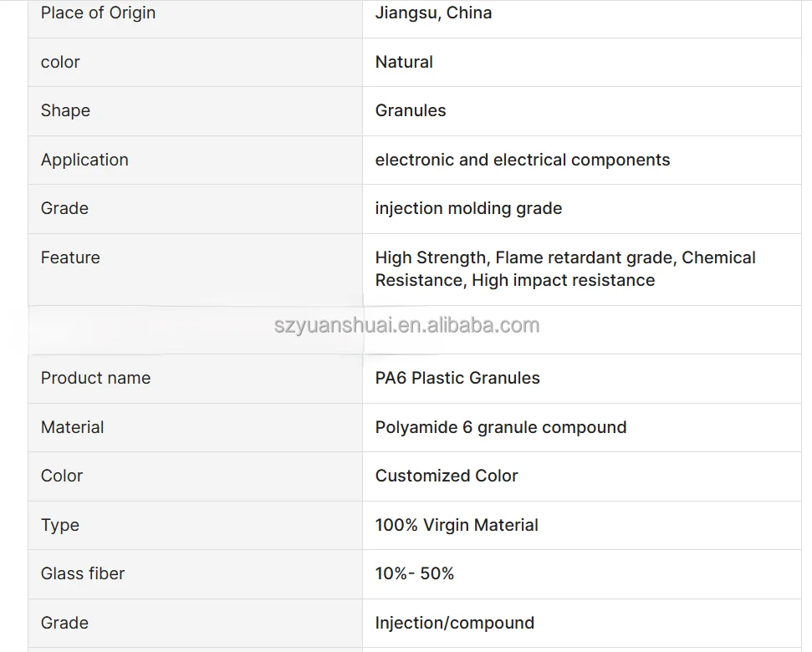Select the "Shape" row label
The height and width of the screenshot is (652, 812).
(x=65, y=110)
